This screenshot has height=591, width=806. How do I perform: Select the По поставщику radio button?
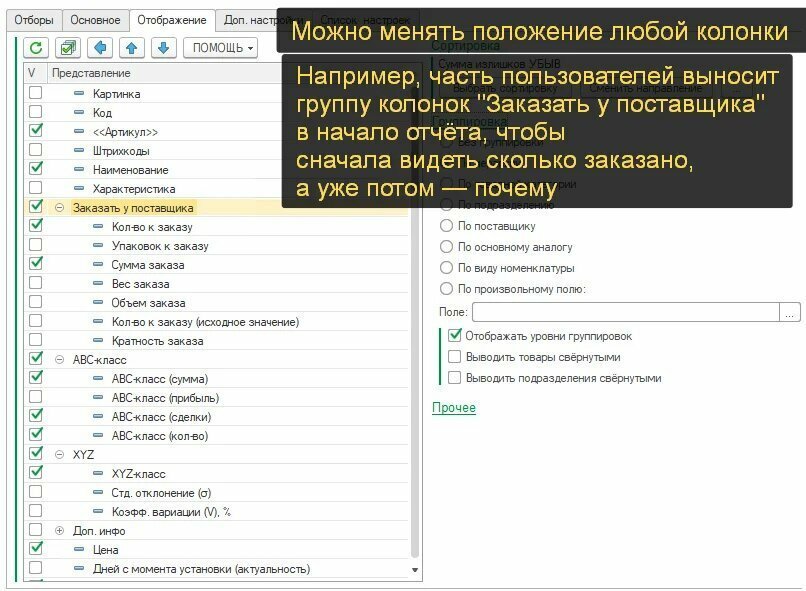(446, 226)
